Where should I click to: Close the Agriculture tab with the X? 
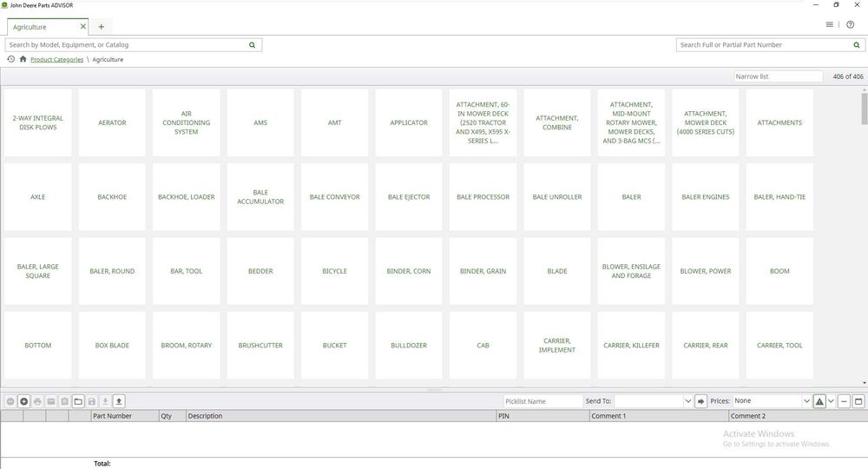click(83, 26)
